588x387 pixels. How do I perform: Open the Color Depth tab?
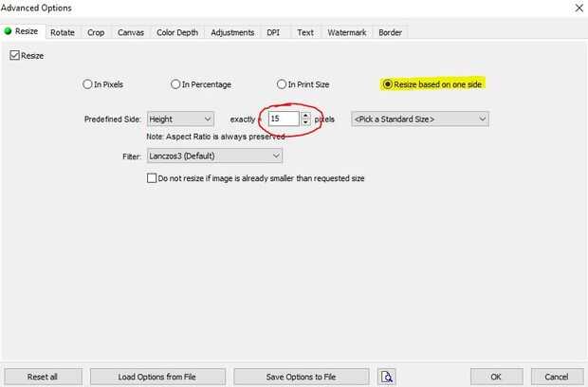[x=177, y=32]
